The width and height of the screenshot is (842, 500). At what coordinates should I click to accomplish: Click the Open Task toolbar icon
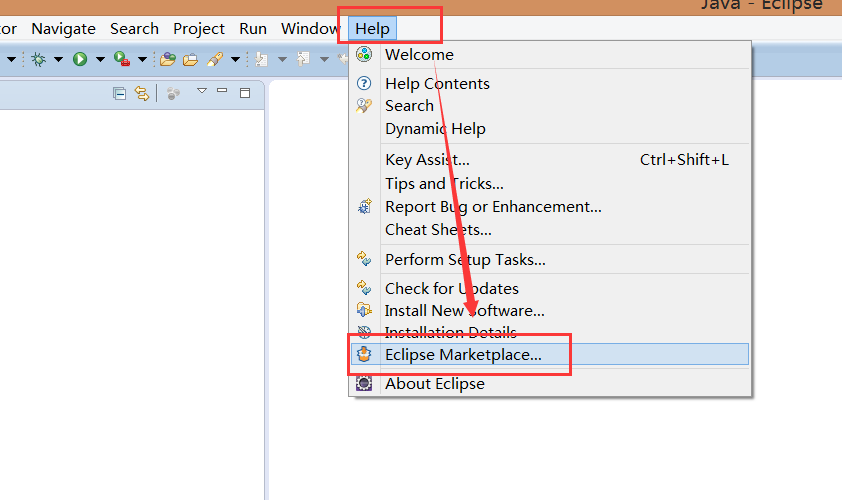click(190, 60)
